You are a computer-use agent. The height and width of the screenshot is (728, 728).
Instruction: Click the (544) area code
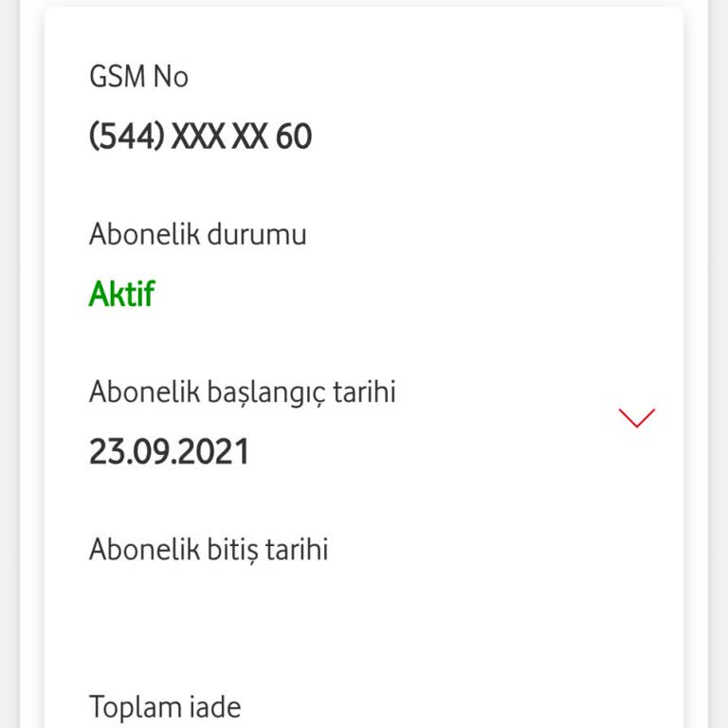coord(128,136)
